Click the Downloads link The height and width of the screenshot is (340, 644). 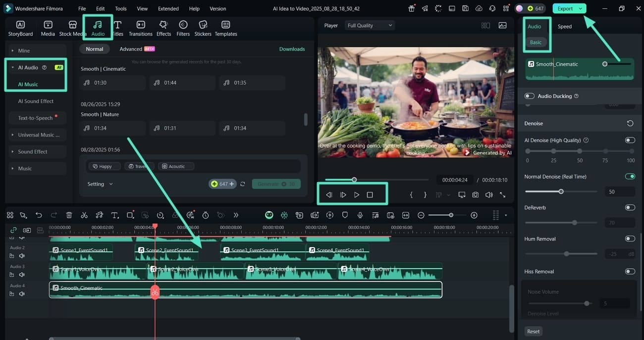292,49
